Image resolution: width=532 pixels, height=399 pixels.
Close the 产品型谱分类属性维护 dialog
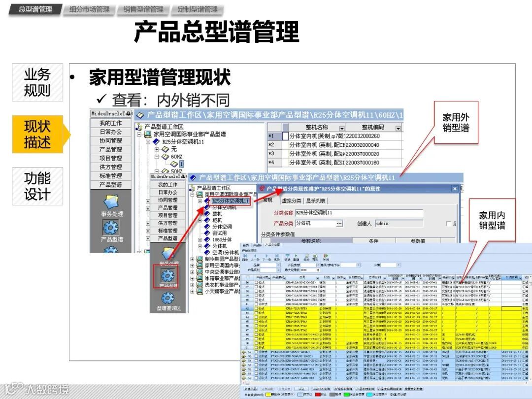coord(455,189)
